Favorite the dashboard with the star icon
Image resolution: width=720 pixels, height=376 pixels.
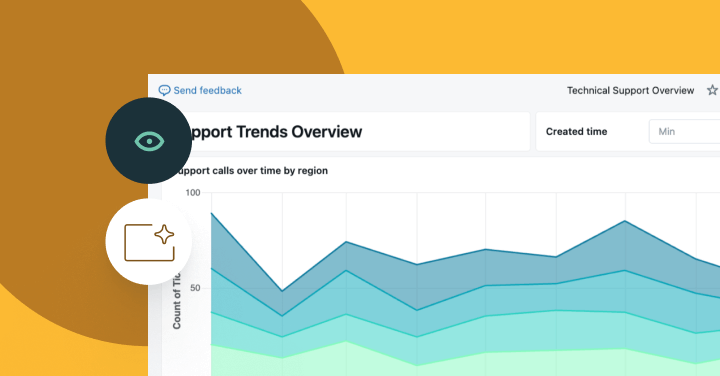click(x=712, y=90)
